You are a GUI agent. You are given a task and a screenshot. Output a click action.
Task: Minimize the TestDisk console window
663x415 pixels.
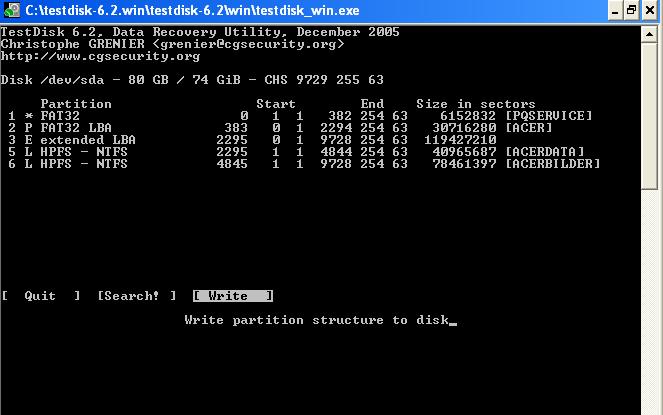(x=615, y=11)
